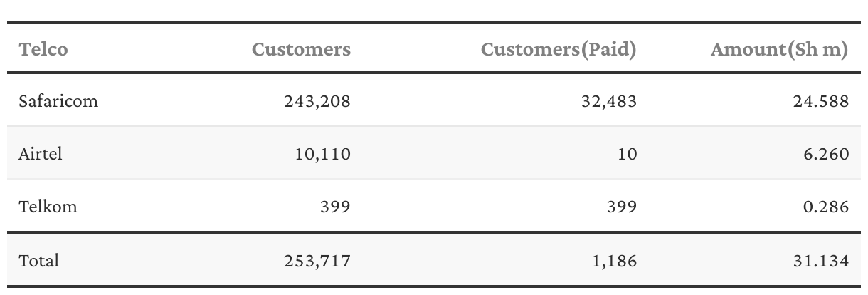The height and width of the screenshot is (295, 868).
Task: Click Airtel customers value 10,110
Action: point(322,153)
